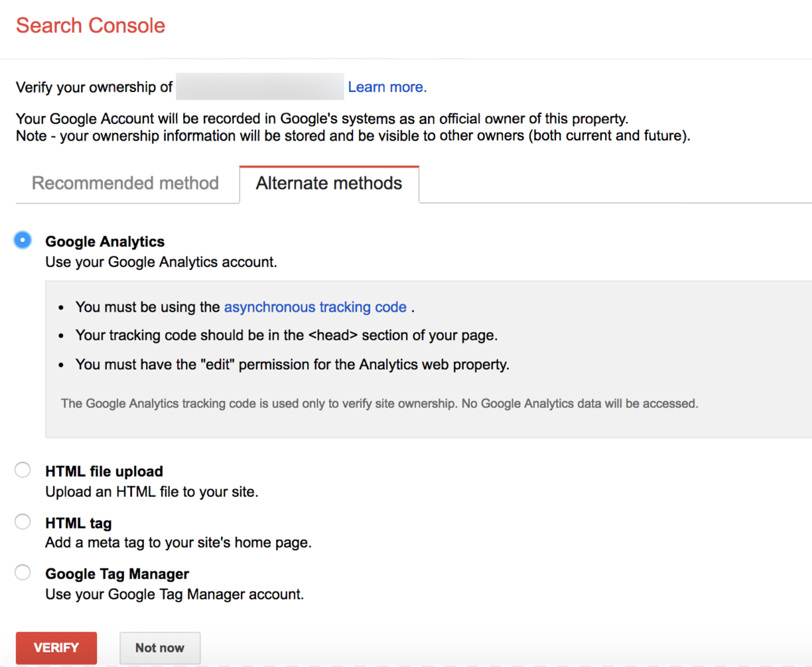
Task: Click the "Google Analytics" option heading
Action: click(x=105, y=241)
